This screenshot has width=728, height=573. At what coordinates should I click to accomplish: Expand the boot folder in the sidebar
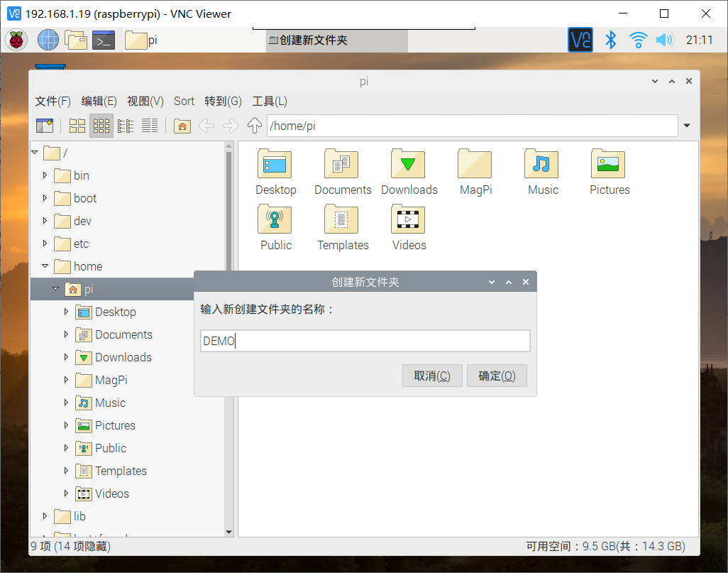(x=45, y=198)
